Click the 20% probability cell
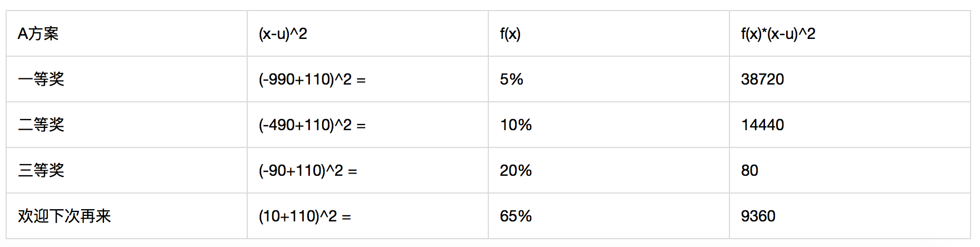The height and width of the screenshot is (247, 980). pyautogui.click(x=516, y=171)
